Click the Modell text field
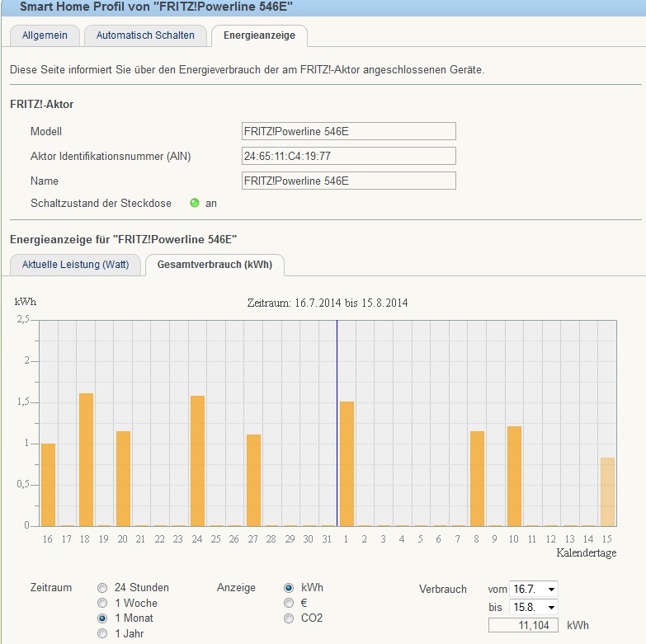The width and height of the screenshot is (646, 644). click(x=348, y=131)
